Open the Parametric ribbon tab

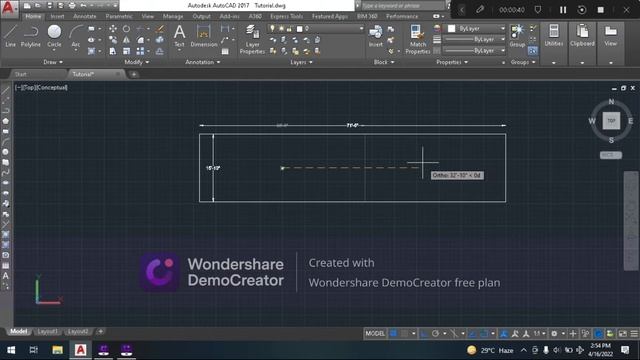tap(119, 16)
